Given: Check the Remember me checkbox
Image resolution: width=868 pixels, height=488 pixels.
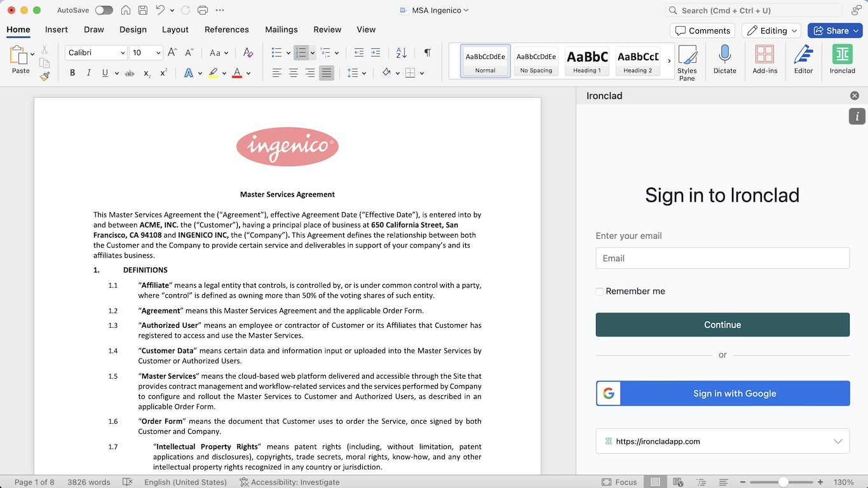Looking at the screenshot, I should (x=599, y=292).
